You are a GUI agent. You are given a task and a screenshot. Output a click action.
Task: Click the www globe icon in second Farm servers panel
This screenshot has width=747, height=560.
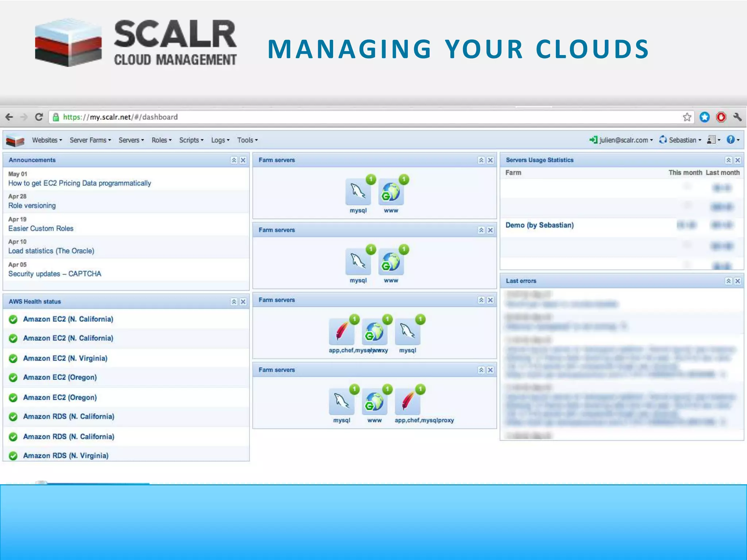coord(391,262)
